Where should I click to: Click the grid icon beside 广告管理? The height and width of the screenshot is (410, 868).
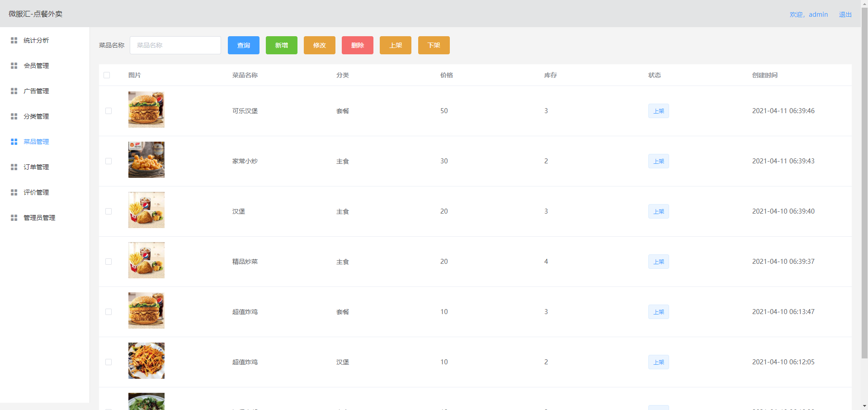coord(14,91)
